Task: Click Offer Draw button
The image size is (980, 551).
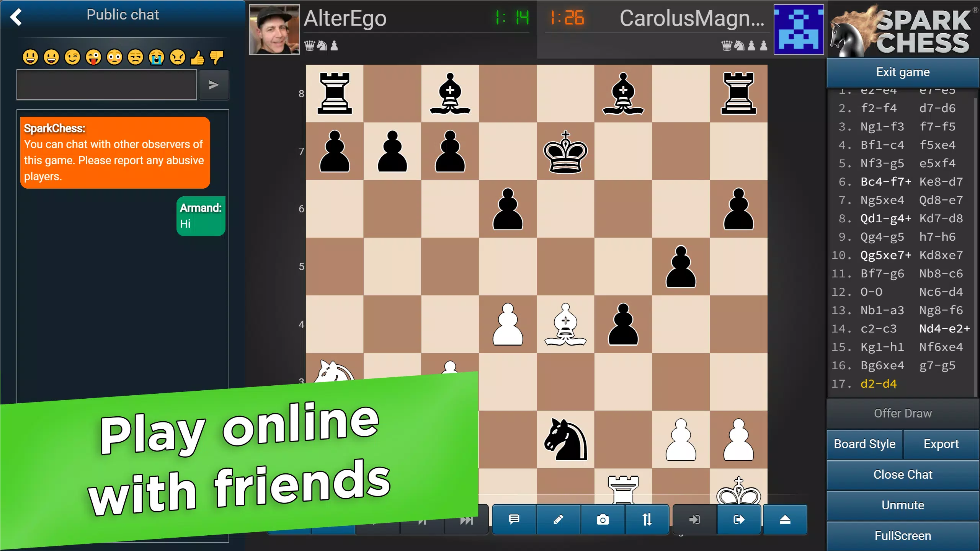Action: (x=903, y=413)
